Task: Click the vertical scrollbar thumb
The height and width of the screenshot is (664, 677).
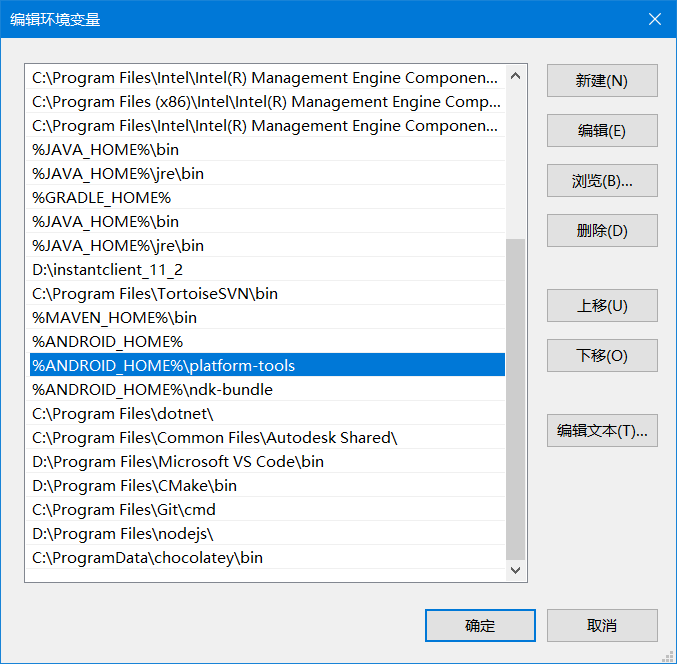Action: pos(515,399)
